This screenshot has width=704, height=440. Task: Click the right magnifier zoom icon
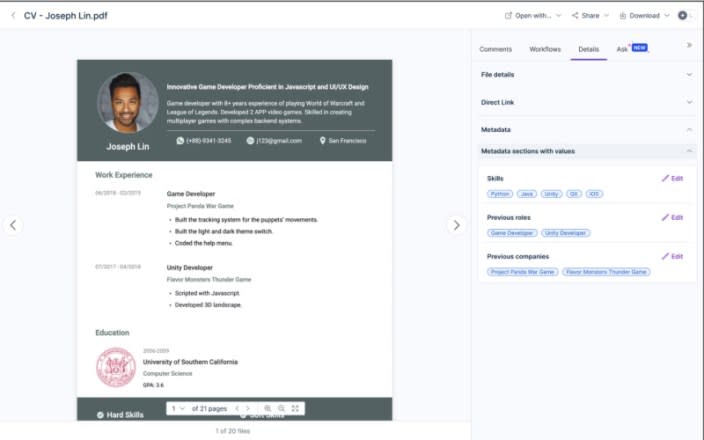click(x=282, y=409)
